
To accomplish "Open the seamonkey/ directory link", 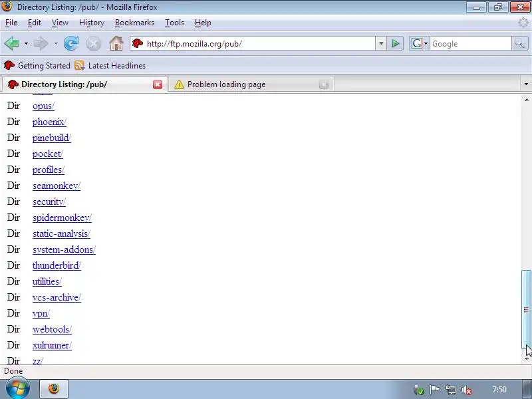I will pos(57,186).
